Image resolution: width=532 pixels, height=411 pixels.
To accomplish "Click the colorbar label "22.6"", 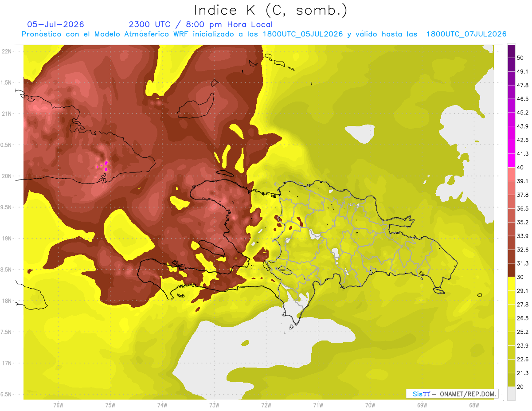I will (x=522, y=360).
